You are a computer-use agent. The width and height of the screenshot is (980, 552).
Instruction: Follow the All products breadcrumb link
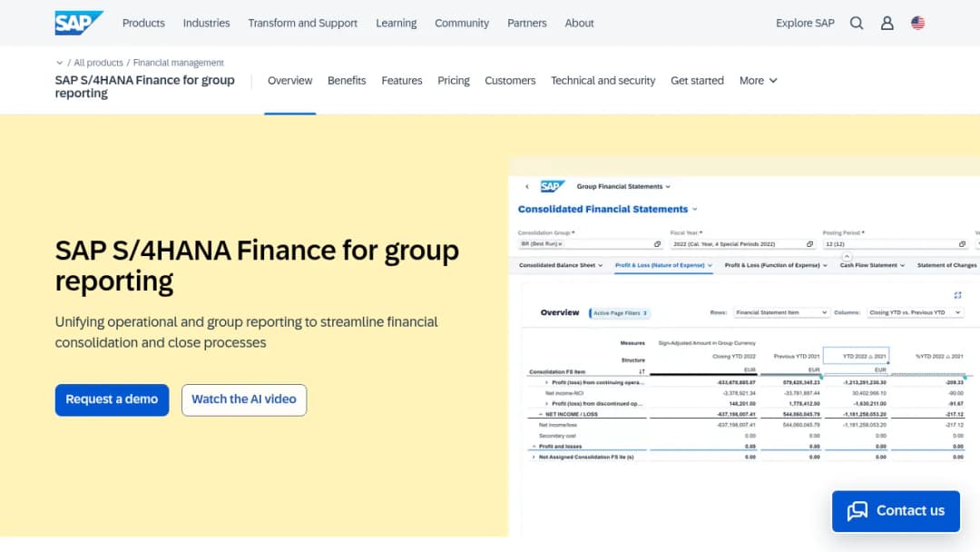(98, 63)
